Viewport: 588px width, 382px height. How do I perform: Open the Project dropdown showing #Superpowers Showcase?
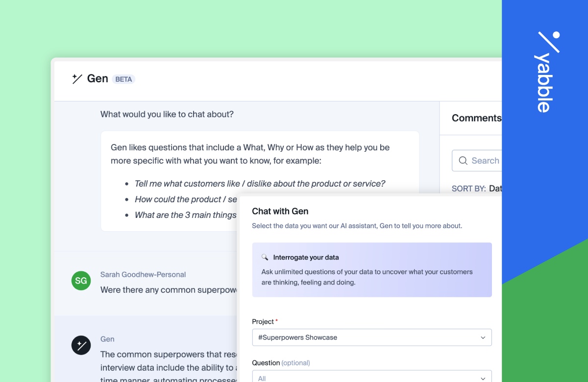point(372,337)
